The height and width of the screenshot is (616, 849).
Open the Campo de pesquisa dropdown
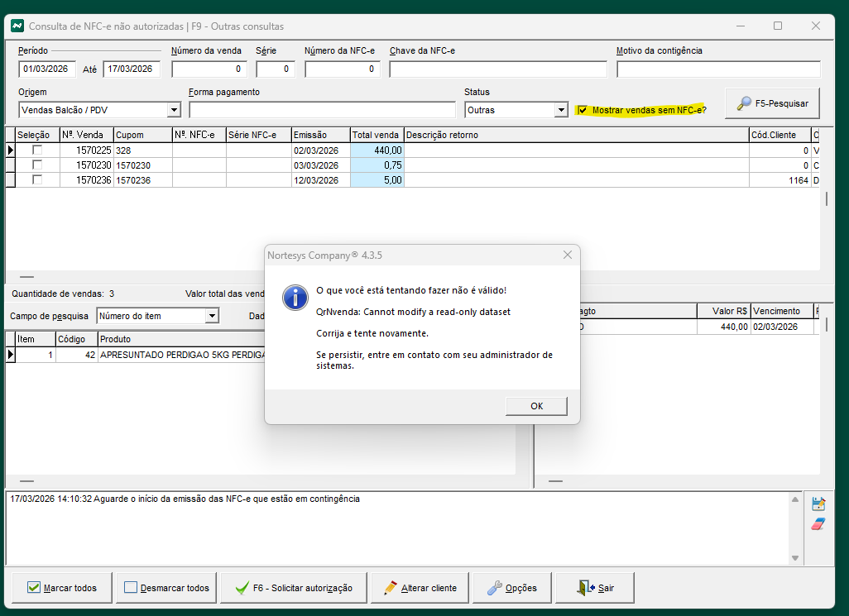(x=212, y=316)
